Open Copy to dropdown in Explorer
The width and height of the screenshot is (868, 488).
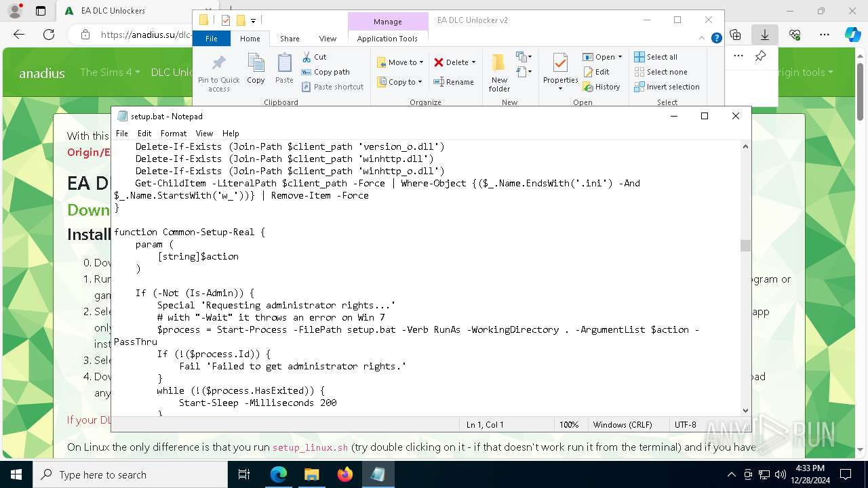400,82
